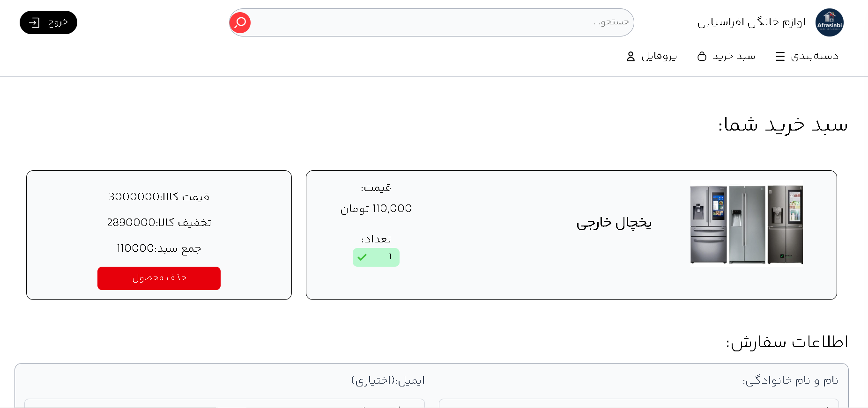Screen dimensions: 868x408
Task: Click the profile user icon
Action: click(x=631, y=57)
